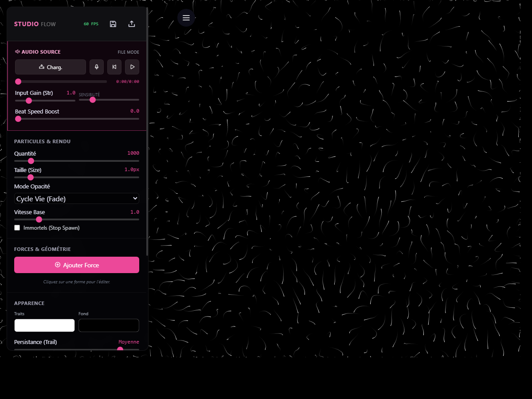This screenshot has height=399, width=532.
Task: Click the FORCES & GÉOMÉTRIE section title
Action: coord(42,249)
